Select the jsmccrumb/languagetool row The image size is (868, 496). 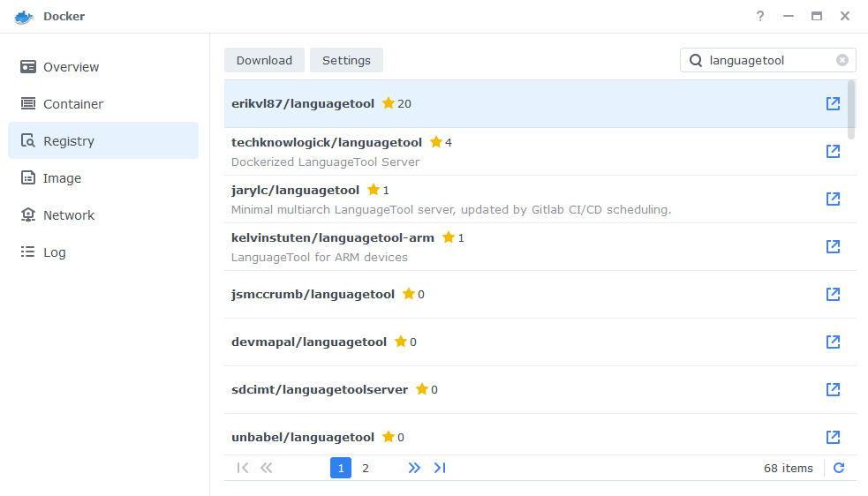[540, 295]
